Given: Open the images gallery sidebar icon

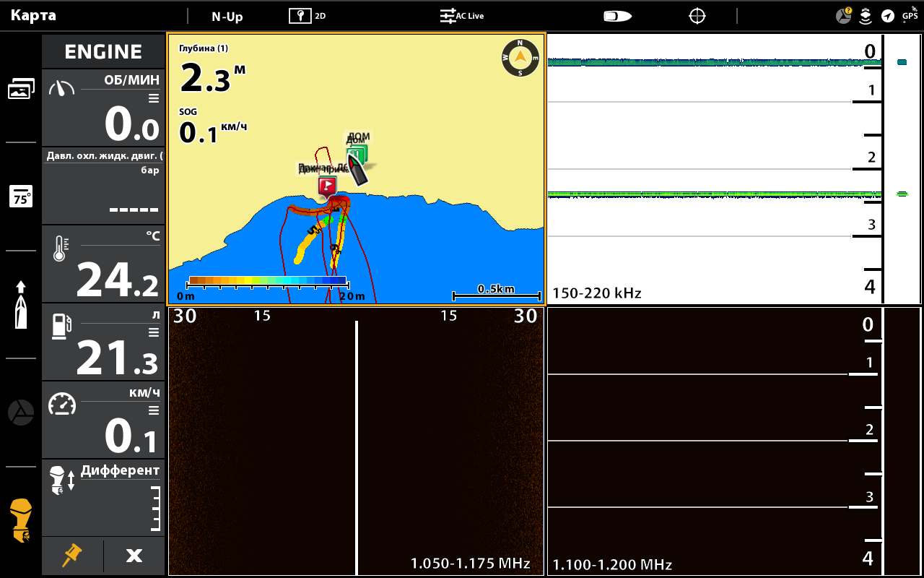Looking at the screenshot, I should click(x=21, y=89).
